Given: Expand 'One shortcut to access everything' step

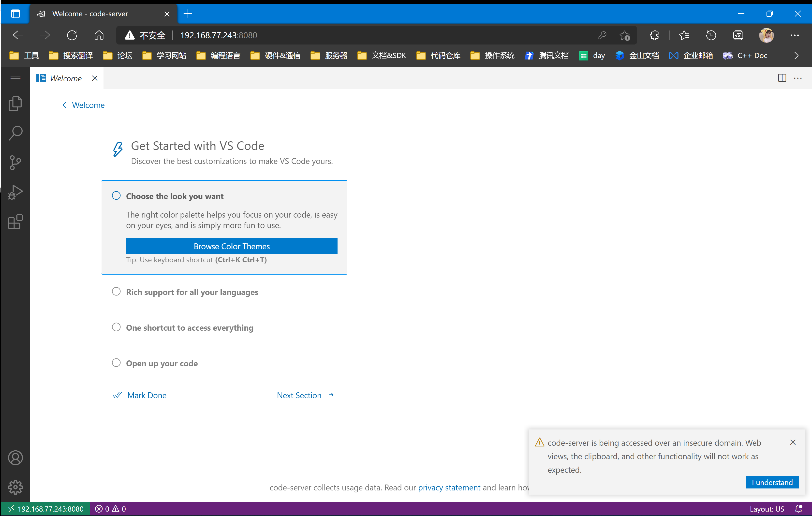Looking at the screenshot, I should click(x=190, y=327).
